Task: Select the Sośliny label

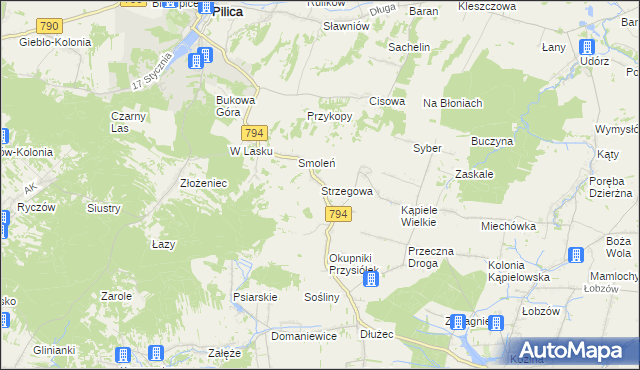Action: pos(322,297)
